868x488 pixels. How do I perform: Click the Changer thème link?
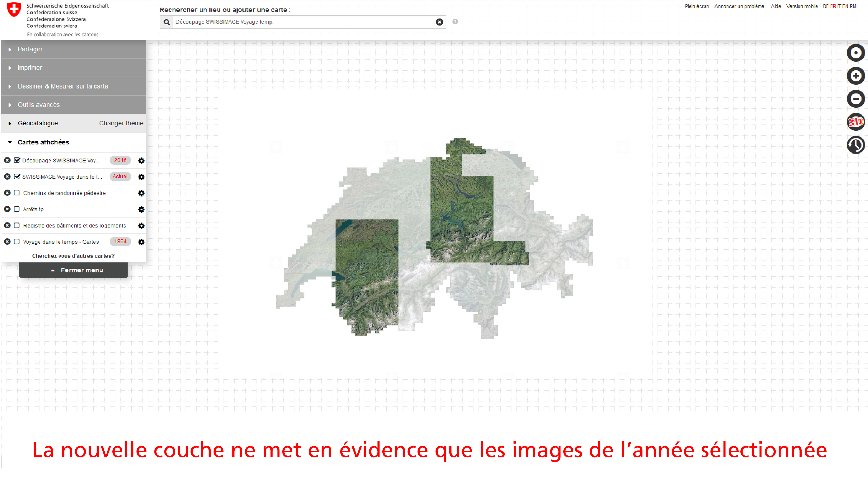click(x=121, y=123)
